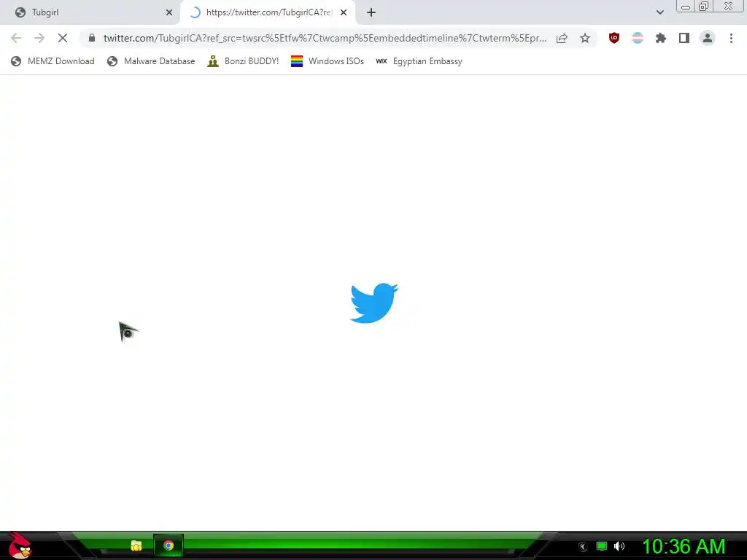Click the Angry Birds start button
Viewport: 747px width, 560px height.
click(20, 546)
